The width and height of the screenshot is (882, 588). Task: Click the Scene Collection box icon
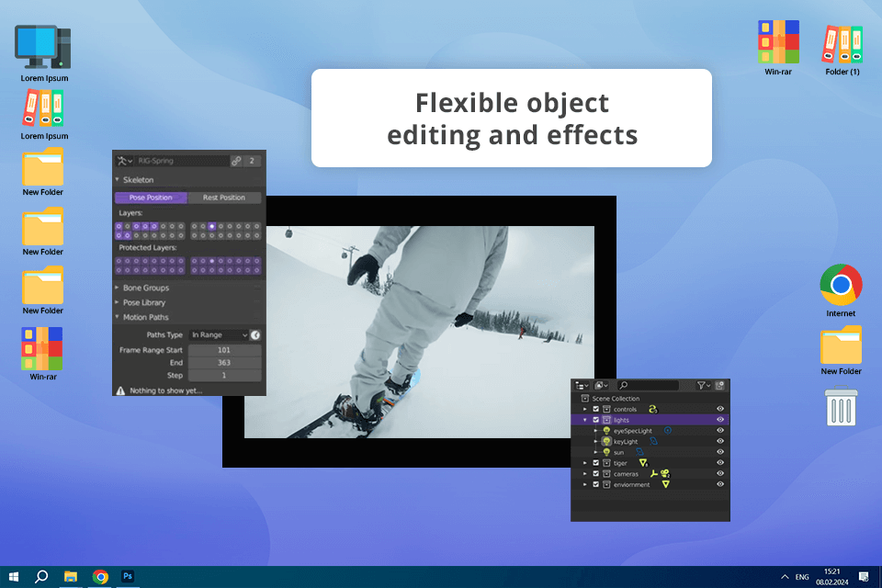[585, 399]
